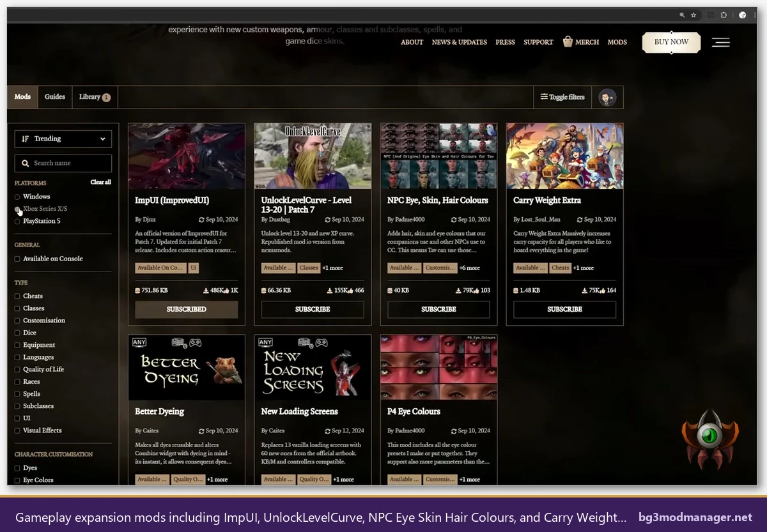
Task: Click the Subscribed button on ImpUI
Action: (187, 309)
